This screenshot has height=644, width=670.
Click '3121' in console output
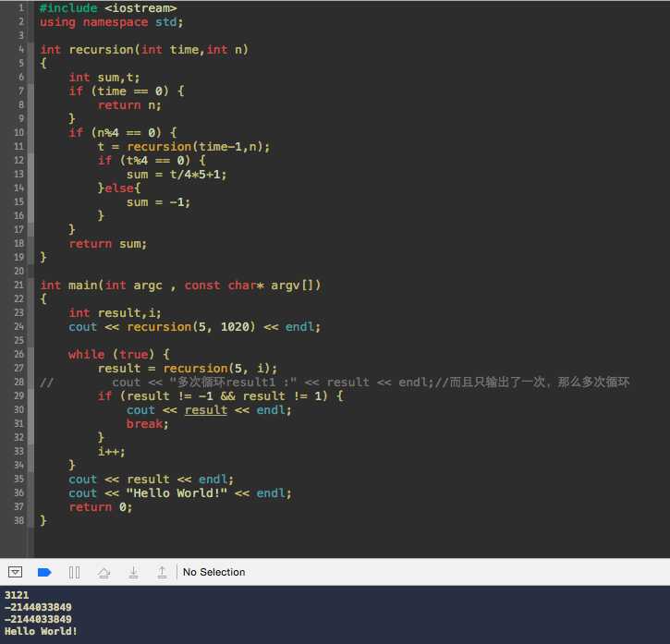[x=17, y=595]
